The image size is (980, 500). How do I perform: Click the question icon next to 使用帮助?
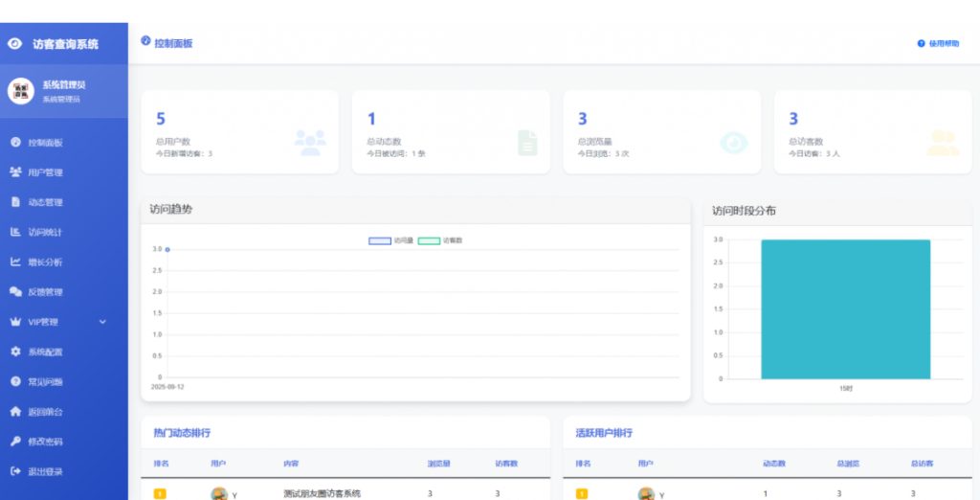(921, 44)
